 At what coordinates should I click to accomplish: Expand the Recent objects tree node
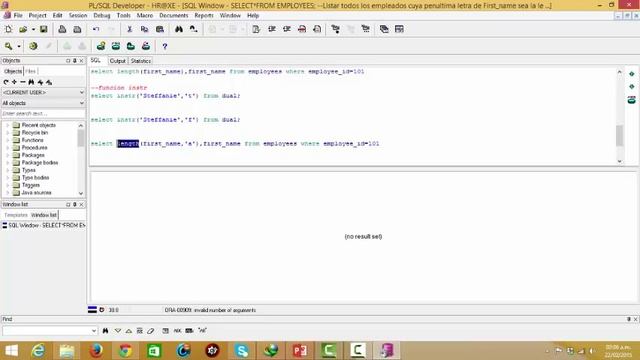pos(7,125)
